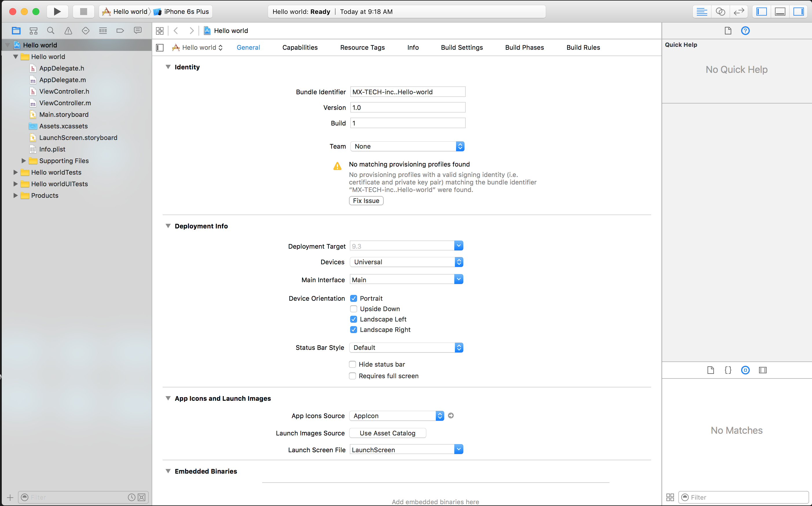Open the Assistant editor icon in toolbar
The image size is (812, 506).
click(721, 11)
